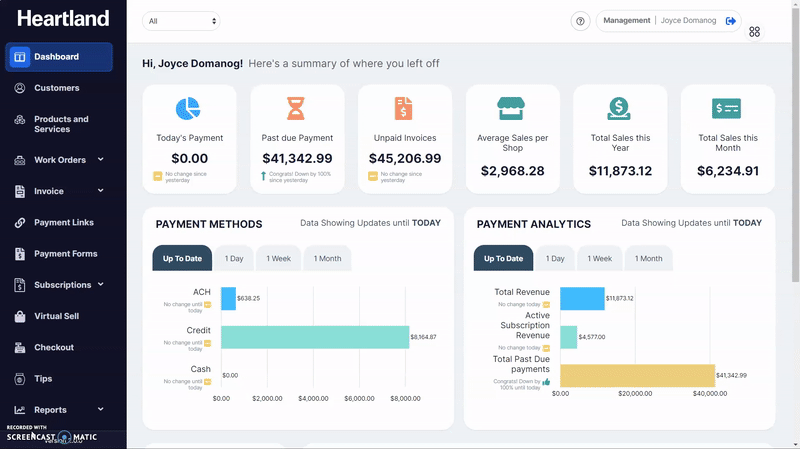Select 1 Month tab in Payment Analytics
The width and height of the screenshot is (800, 449).
click(649, 259)
